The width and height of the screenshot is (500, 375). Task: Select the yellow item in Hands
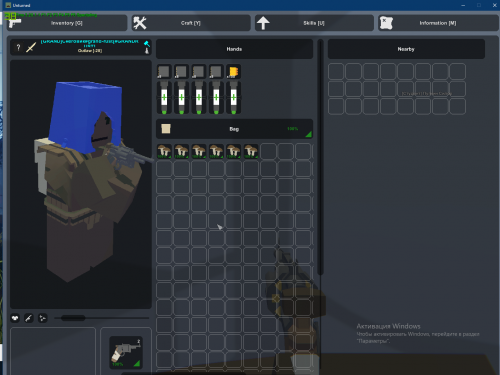click(233, 72)
